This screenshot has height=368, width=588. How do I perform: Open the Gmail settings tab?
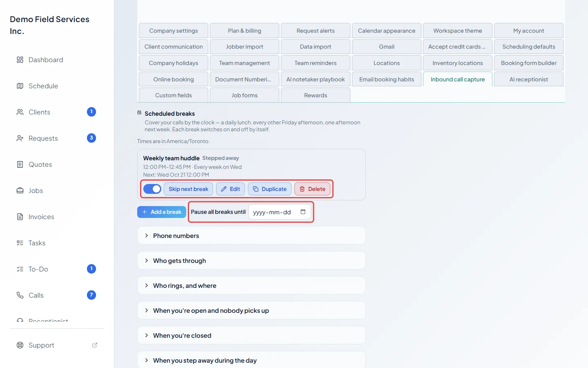387,47
